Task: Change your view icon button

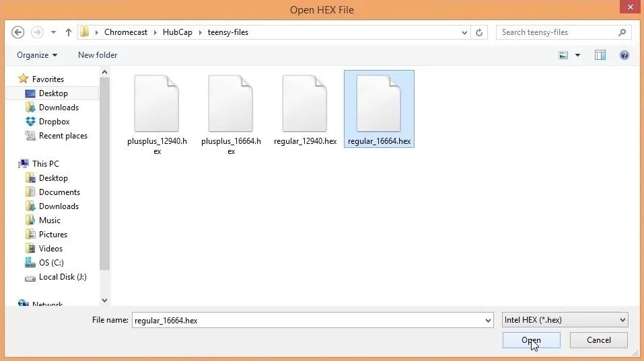Action: pos(563,55)
